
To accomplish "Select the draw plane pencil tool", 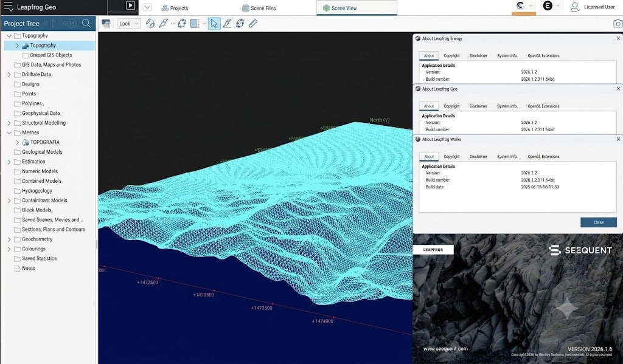I will 227,24.
